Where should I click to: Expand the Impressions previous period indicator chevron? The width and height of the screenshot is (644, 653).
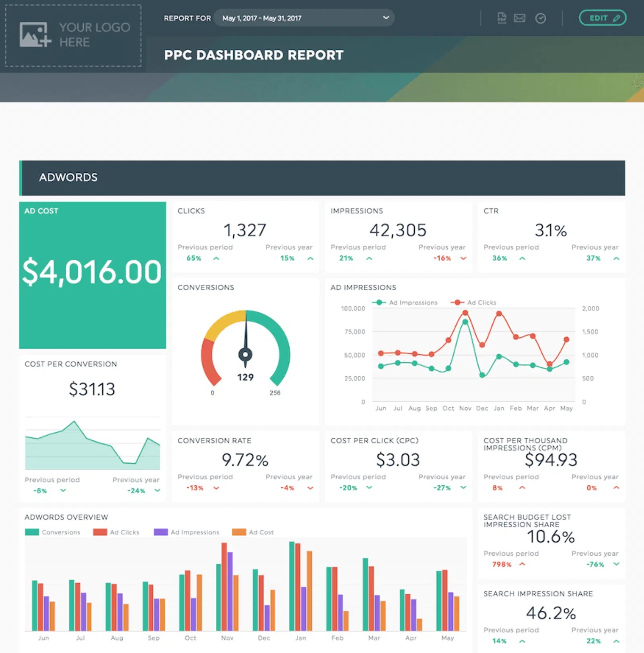(368, 258)
